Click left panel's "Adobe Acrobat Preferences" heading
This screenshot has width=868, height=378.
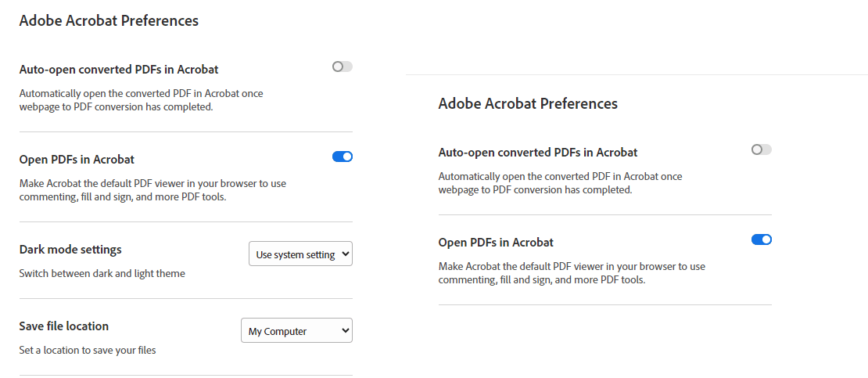pyautogui.click(x=109, y=21)
